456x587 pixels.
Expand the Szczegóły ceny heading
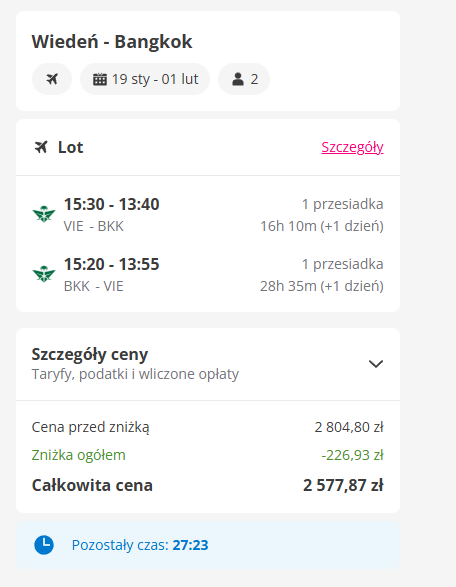pos(90,355)
